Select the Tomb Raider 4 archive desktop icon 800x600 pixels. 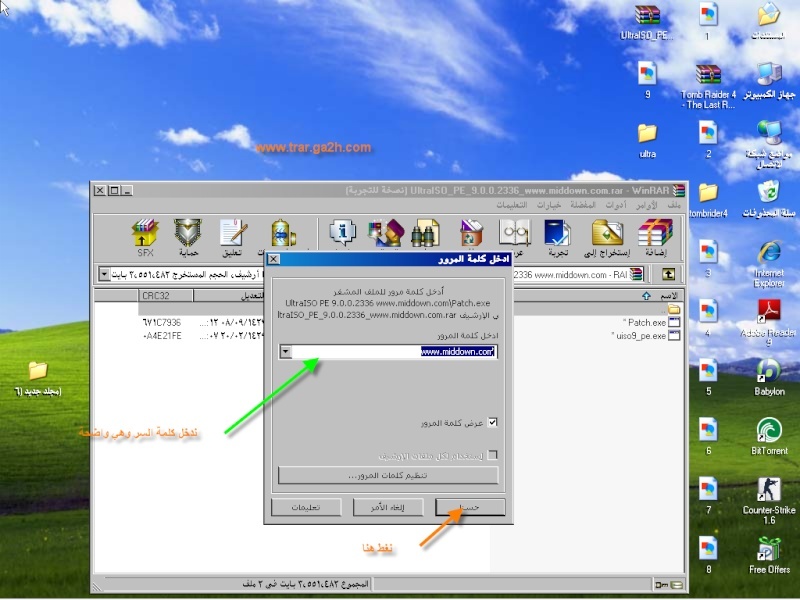pyautogui.click(x=708, y=86)
